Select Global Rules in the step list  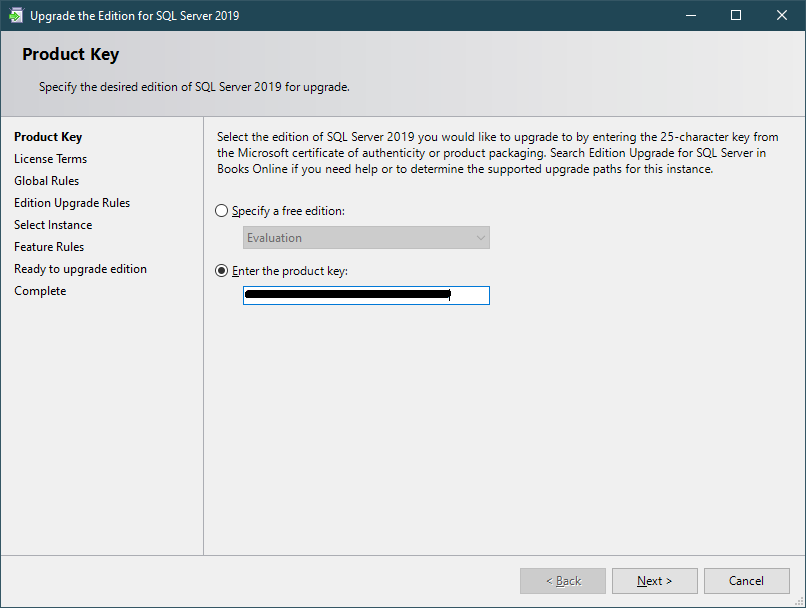(x=46, y=181)
